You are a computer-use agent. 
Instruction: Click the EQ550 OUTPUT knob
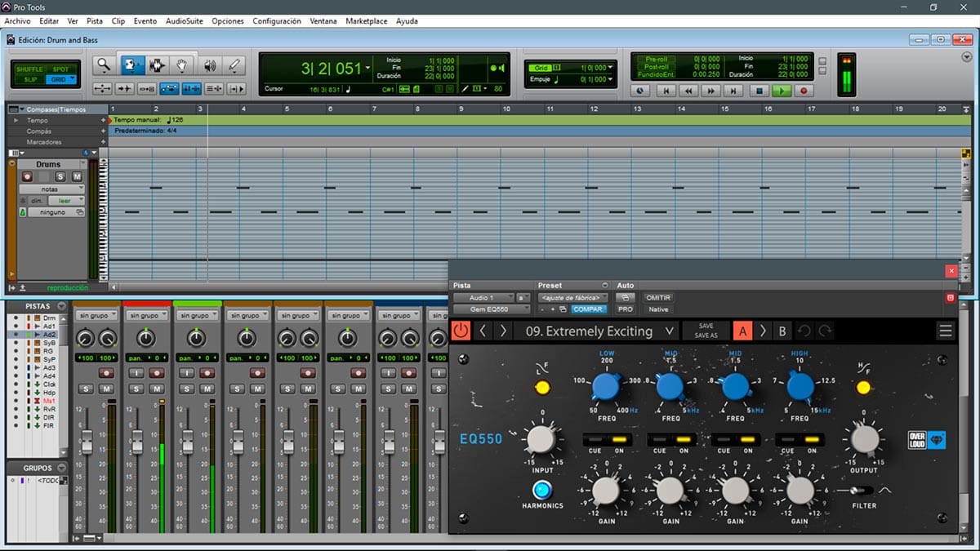pos(863,439)
